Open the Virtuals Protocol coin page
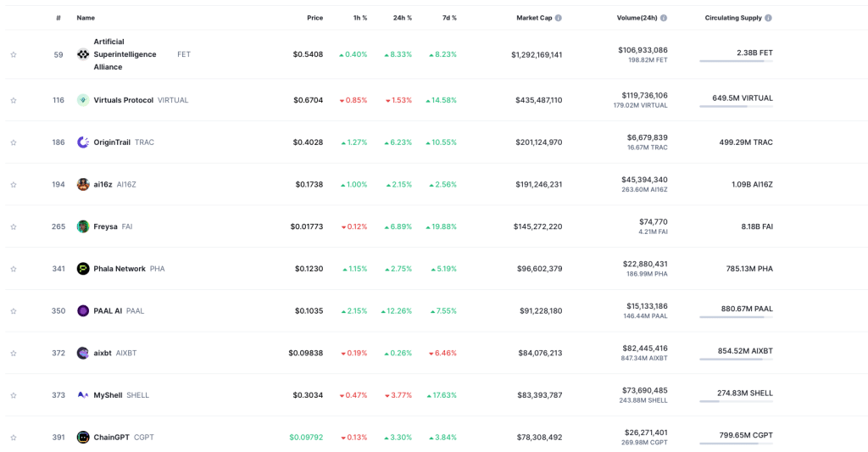 (x=124, y=100)
